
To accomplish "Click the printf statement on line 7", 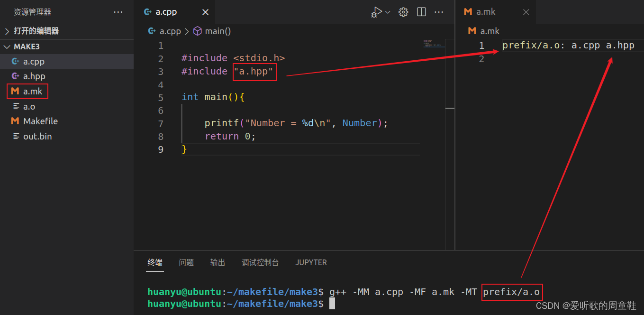I will tap(296, 123).
